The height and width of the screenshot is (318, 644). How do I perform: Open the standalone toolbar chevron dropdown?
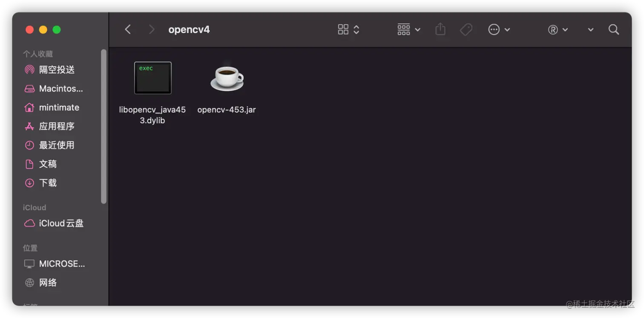[591, 29]
